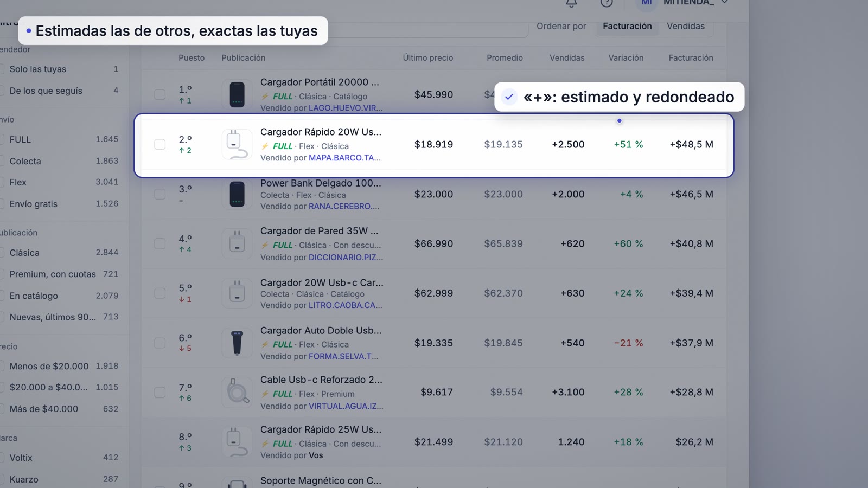Viewport: 868px width, 488px height.
Task: Open the Cargador Portátil 20000 product thumbnail
Action: tap(237, 94)
